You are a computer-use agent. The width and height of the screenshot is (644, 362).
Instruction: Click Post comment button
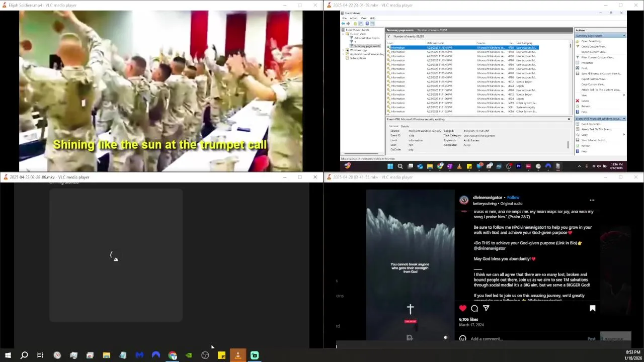coord(592,339)
